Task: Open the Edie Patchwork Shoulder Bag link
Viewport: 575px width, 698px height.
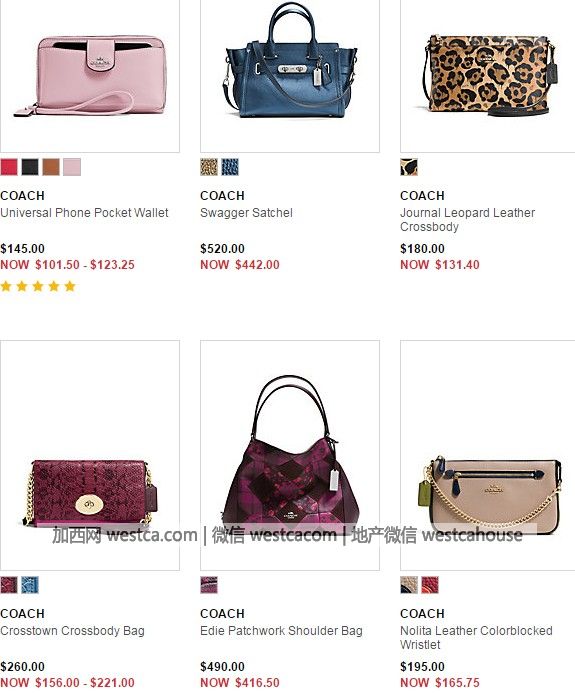Action: click(281, 631)
